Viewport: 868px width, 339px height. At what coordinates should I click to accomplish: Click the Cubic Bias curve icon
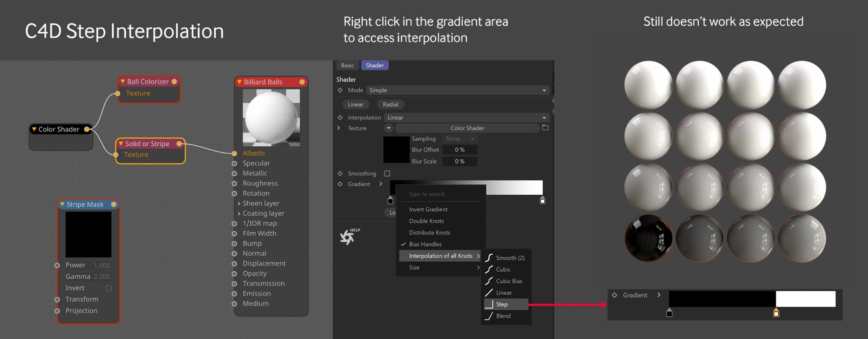tap(489, 281)
